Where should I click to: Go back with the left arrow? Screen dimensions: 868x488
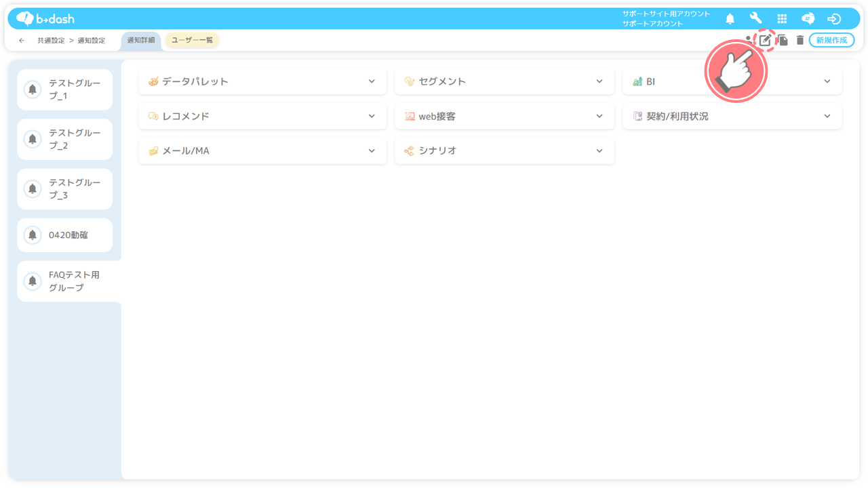22,41
